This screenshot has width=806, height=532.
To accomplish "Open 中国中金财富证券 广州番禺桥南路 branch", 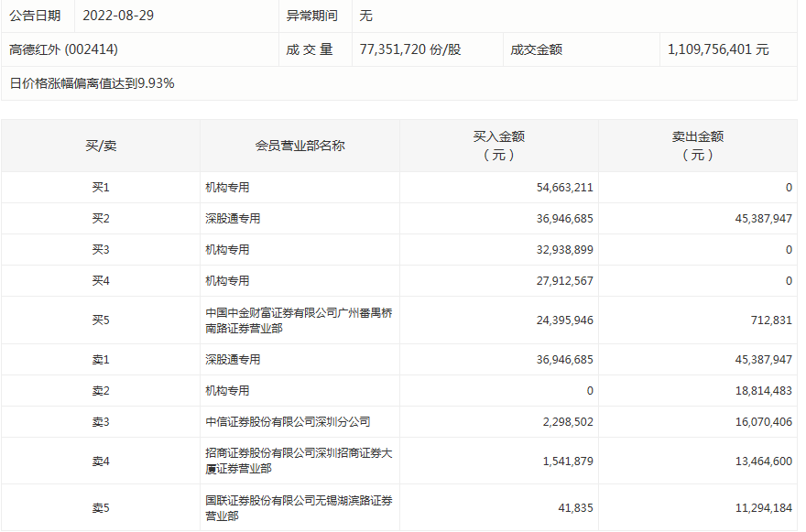I will (299, 320).
